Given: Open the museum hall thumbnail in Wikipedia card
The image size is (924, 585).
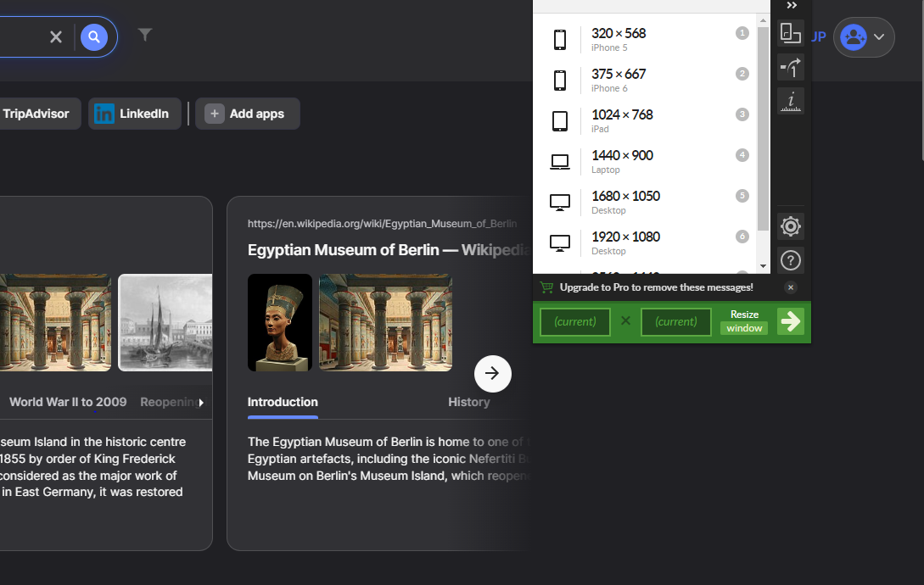Looking at the screenshot, I should pyautogui.click(x=385, y=322).
